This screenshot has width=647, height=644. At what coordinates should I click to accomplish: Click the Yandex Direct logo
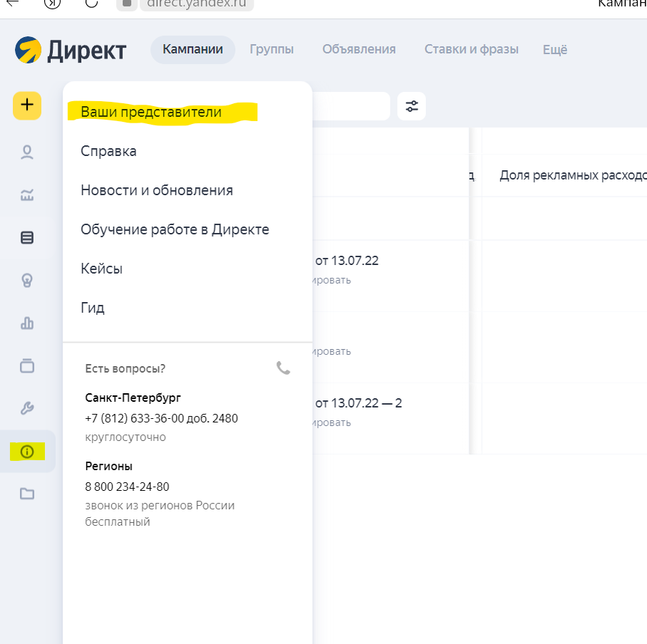click(71, 51)
